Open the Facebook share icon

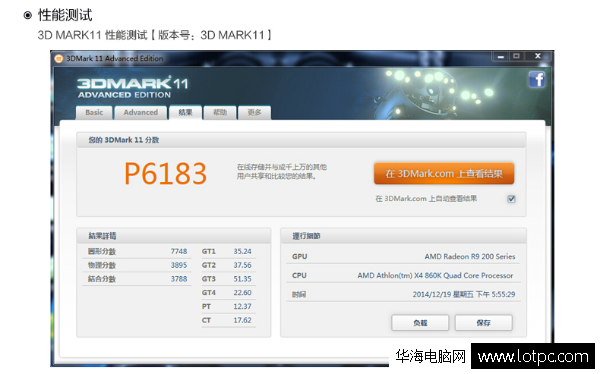[537, 79]
